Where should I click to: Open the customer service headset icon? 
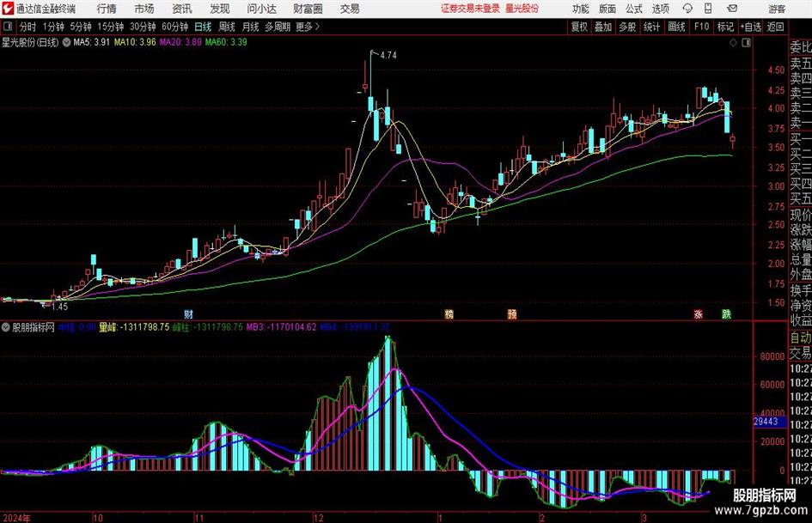click(687, 9)
